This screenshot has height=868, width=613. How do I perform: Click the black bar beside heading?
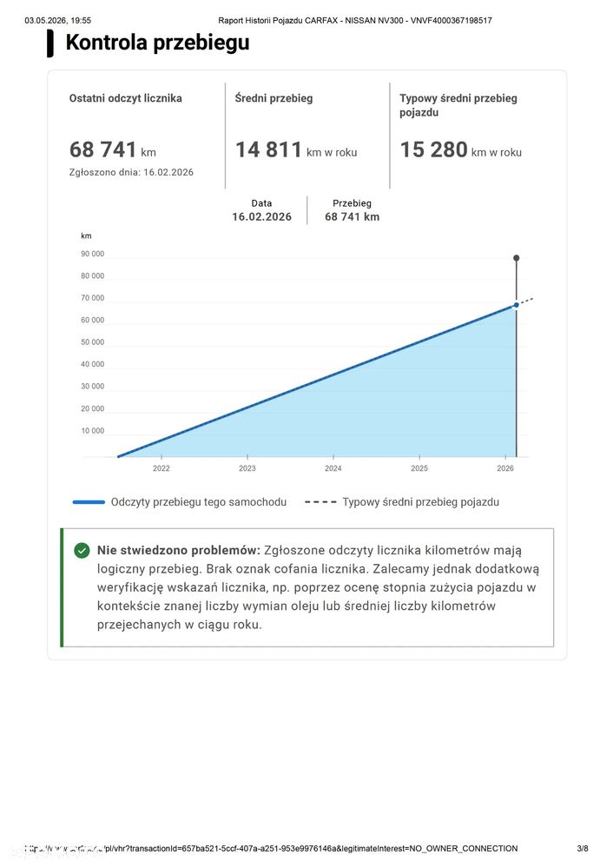(x=50, y=43)
